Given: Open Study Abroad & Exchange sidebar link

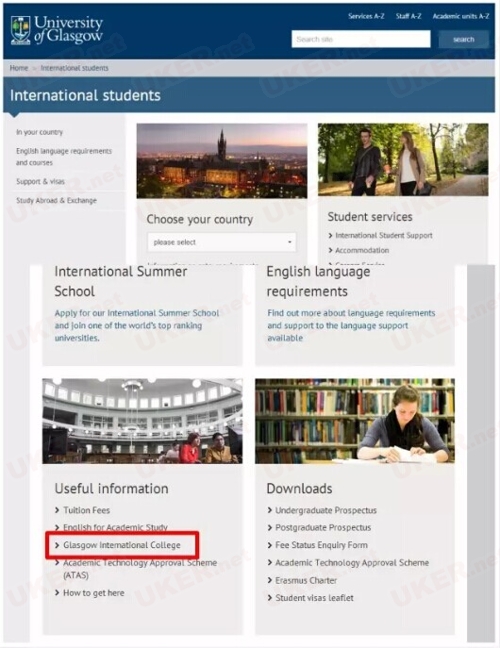Looking at the screenshot, I should click(x=56, y=200).
